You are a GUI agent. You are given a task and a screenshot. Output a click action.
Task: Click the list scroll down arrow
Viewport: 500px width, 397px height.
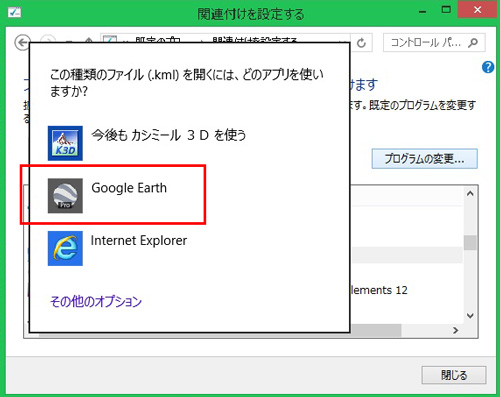pos(470,315)
